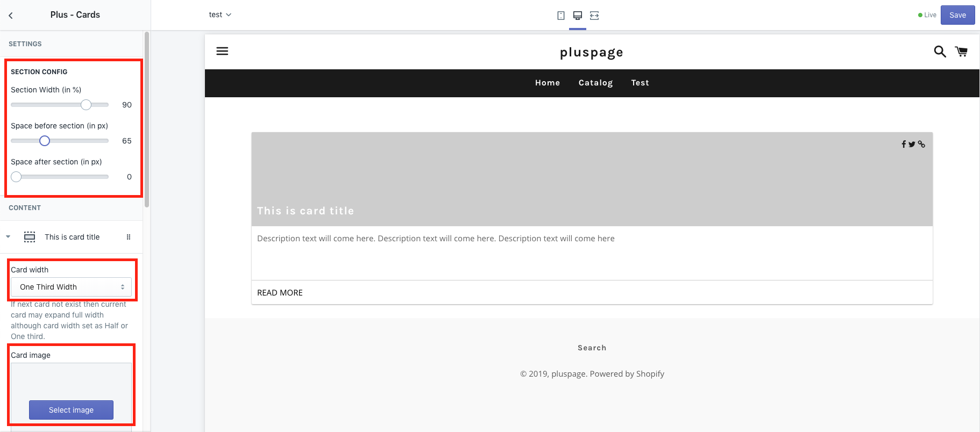Click the Select image button

click(x=71, y=410)
